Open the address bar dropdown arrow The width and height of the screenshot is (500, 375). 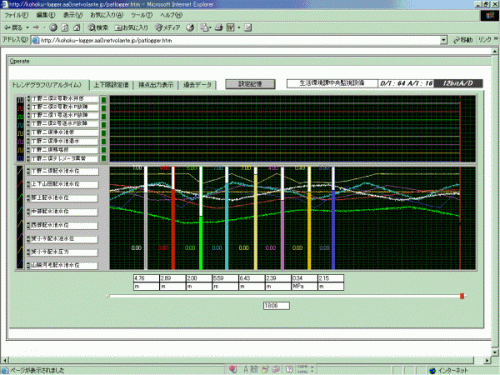coord(443,40)
